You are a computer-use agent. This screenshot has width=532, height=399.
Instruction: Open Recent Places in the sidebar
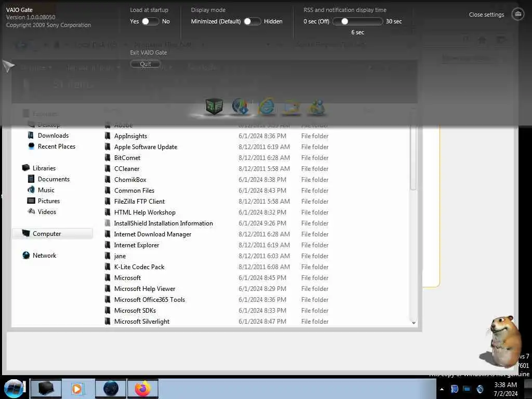coord(57,146)
